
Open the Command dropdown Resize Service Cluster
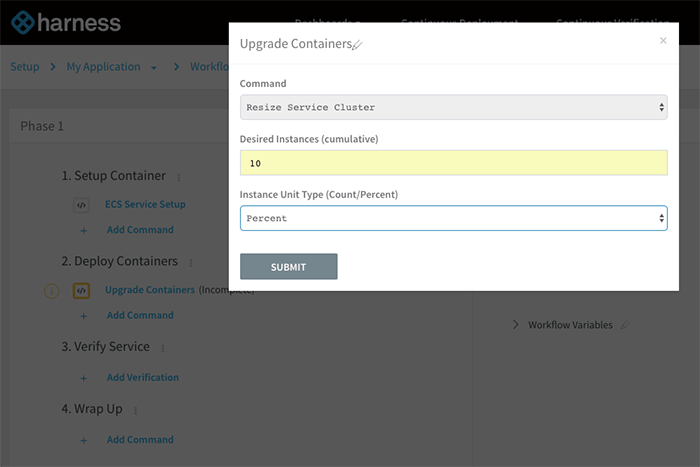[454, 107]
